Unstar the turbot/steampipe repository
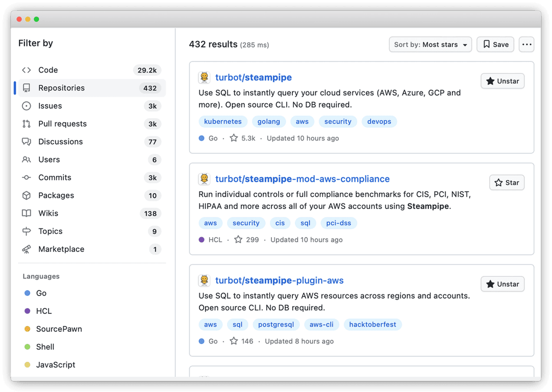This screenshot has height=392, width=552. 502,81
